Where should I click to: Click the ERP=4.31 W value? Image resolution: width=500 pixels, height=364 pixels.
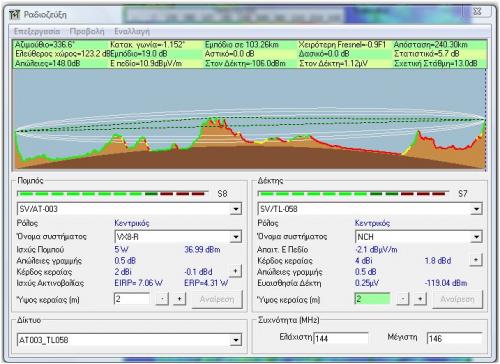(x=206, y=283)
